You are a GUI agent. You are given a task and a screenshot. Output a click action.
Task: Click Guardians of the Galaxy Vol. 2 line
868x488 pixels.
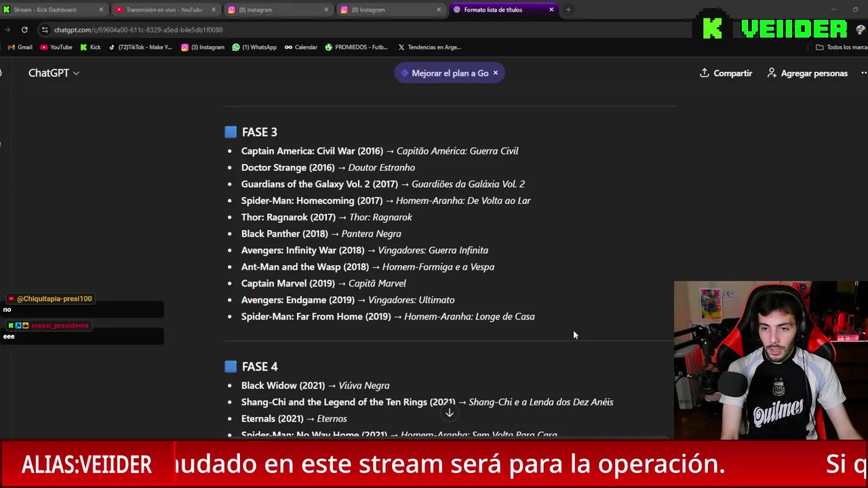tap(383, 184)
